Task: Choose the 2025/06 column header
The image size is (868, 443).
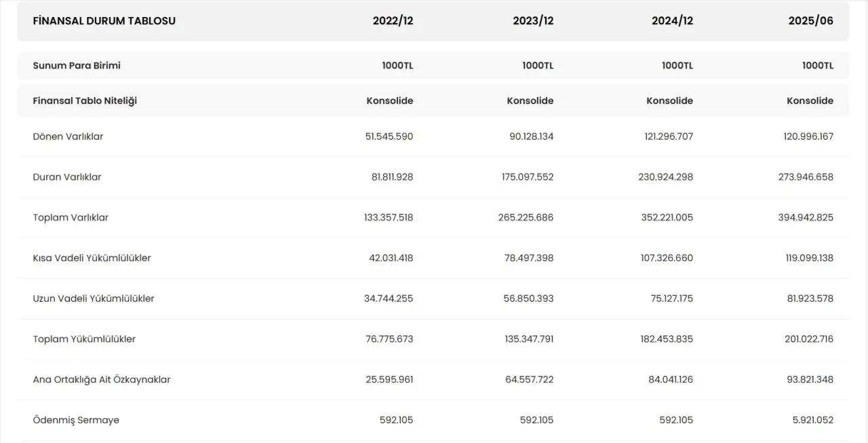Action: tap(810, 21)
